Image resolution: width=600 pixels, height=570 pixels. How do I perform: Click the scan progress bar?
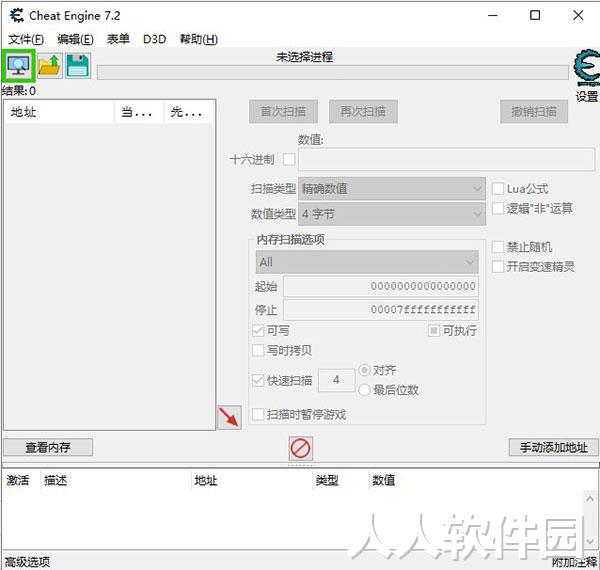coord(333,72)
